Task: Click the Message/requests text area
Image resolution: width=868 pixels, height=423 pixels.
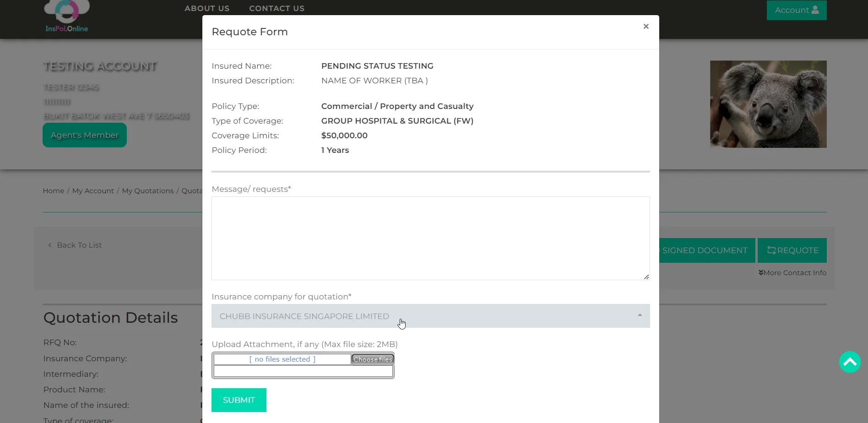Action: click(x=430, y=238)
